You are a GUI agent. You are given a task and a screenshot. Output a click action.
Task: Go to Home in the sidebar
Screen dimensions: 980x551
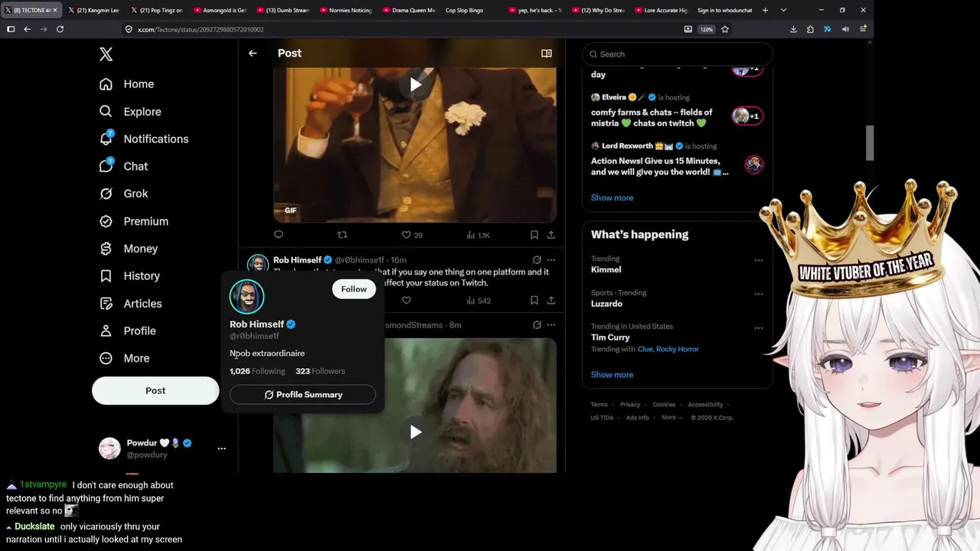point(126,84)
